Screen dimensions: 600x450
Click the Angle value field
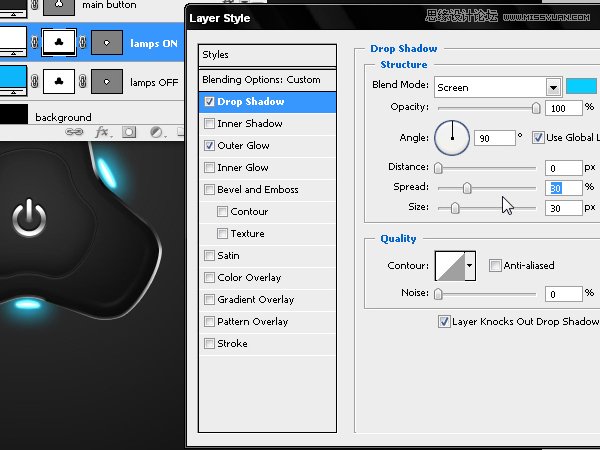click(x=494, y=138)
